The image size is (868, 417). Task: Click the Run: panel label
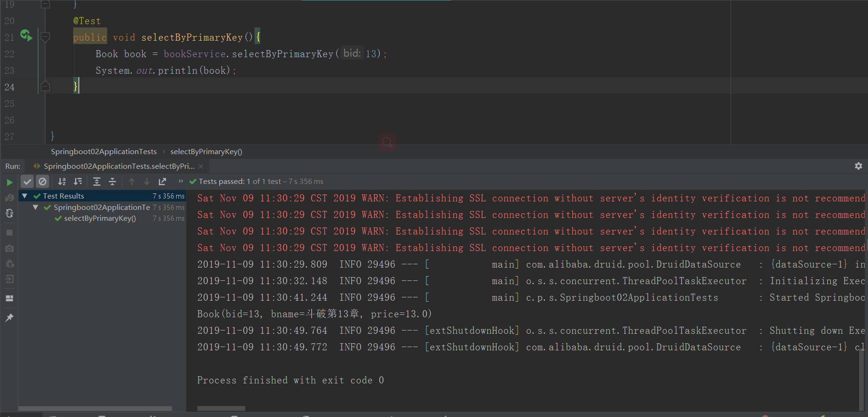coord(13,166)
